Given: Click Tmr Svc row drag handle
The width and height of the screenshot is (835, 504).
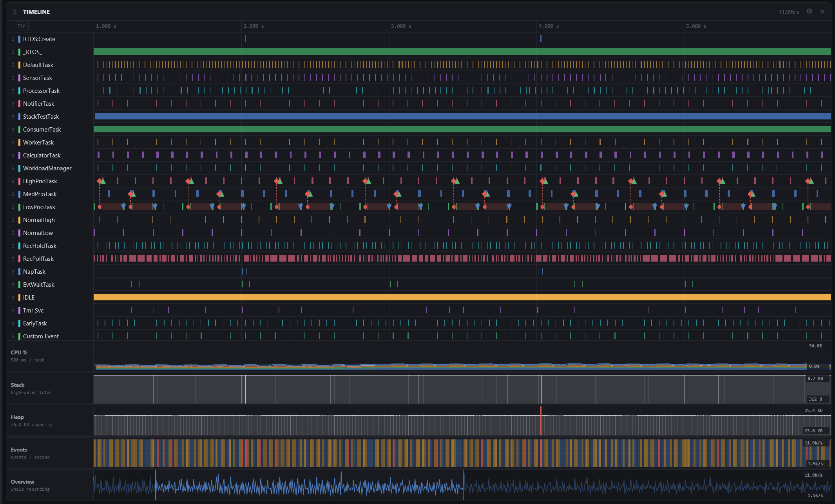Looking at the screenshot, I should pyautogui.click(x=13, y=311).
